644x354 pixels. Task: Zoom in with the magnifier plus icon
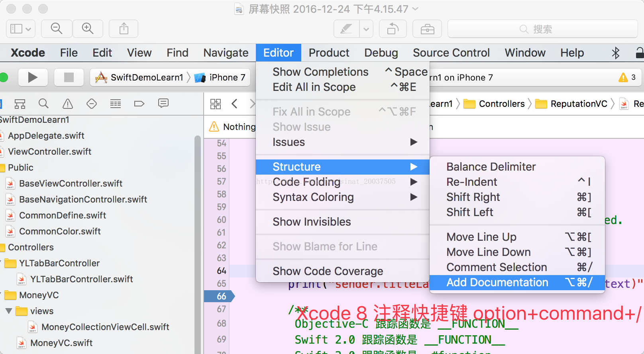point(88,29)
